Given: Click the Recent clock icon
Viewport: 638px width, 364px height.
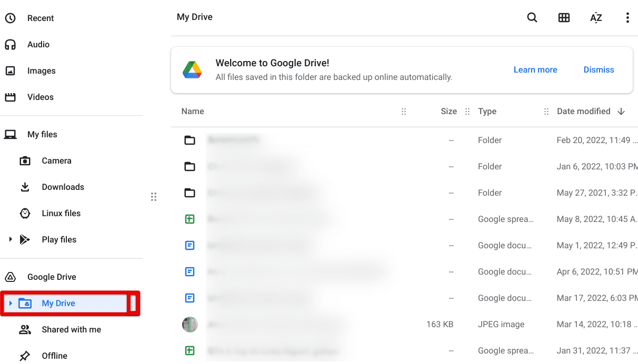Looking at the screenshot, I should 10,18.
